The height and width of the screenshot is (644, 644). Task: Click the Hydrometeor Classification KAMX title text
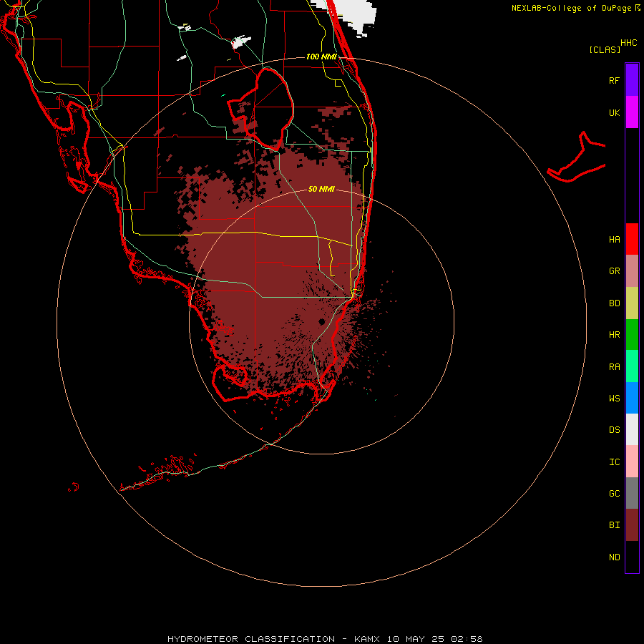point(325,639)
